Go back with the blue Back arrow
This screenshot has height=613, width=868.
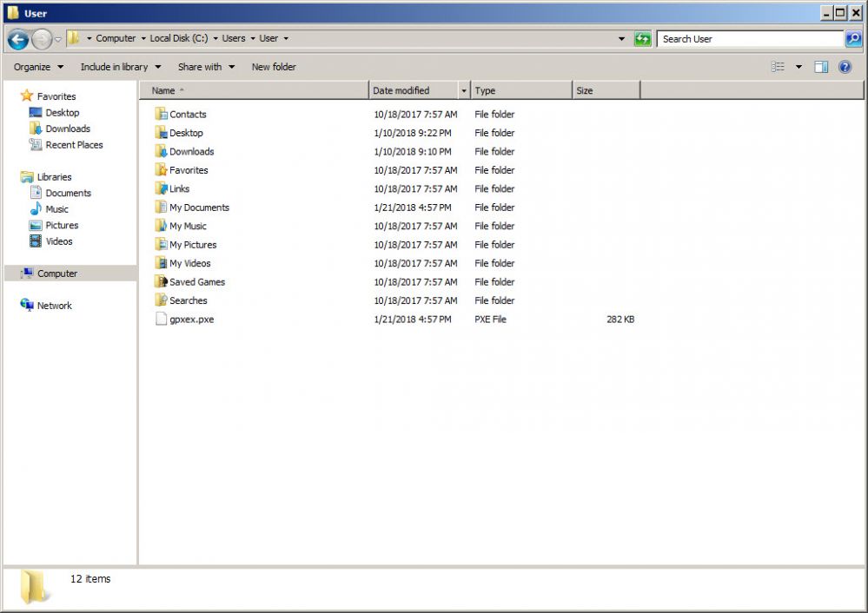pyautogui.click(x=17, y=39)
